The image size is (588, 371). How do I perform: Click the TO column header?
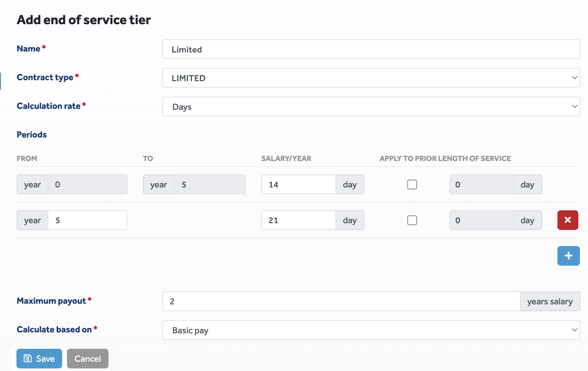tap(148, 158)
